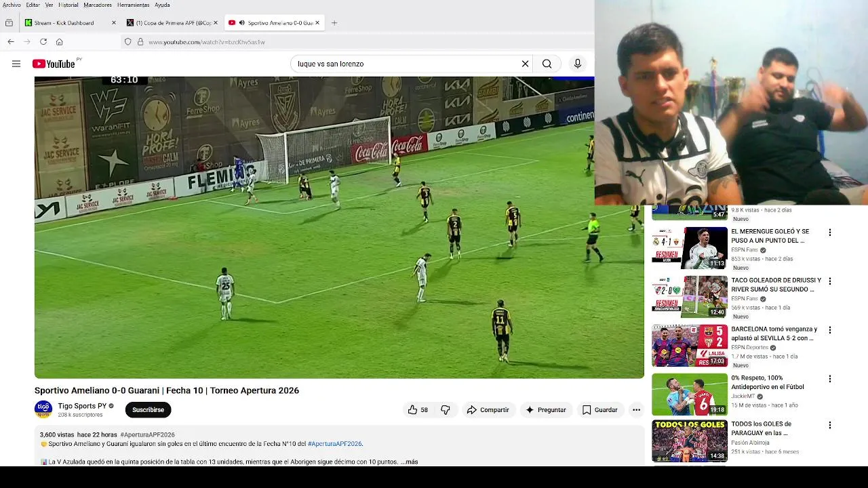Open TACO GOLEADOR DE DRIUSSI thumbnail

[x=689, y=297]
